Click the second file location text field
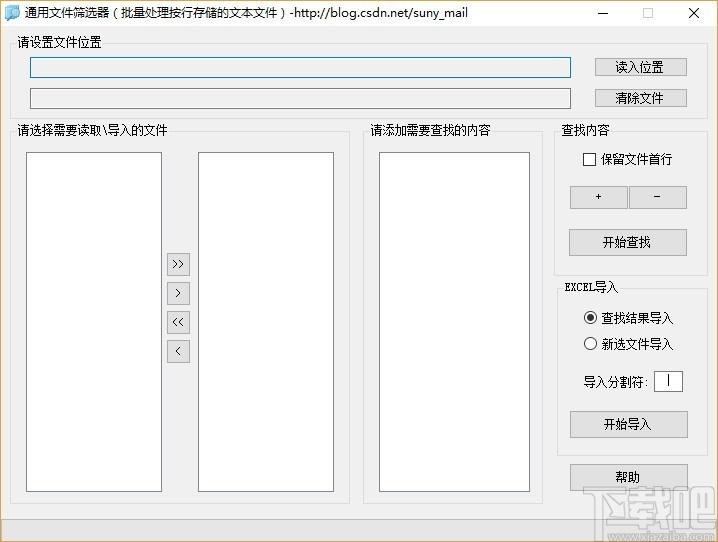The height and width of the screenshot is (542, 718). 300,98
